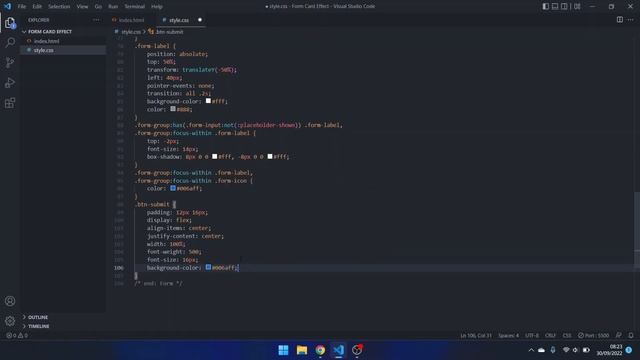Screen dimensions: 640x360
Task: Open clock and date in taskbar
Action: coord(609,350)
